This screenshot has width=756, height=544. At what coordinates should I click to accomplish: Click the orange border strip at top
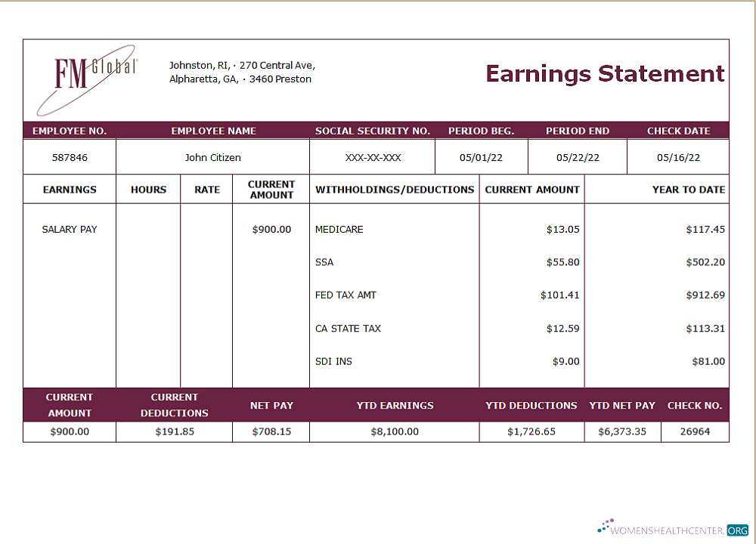(x=378, y=3)
